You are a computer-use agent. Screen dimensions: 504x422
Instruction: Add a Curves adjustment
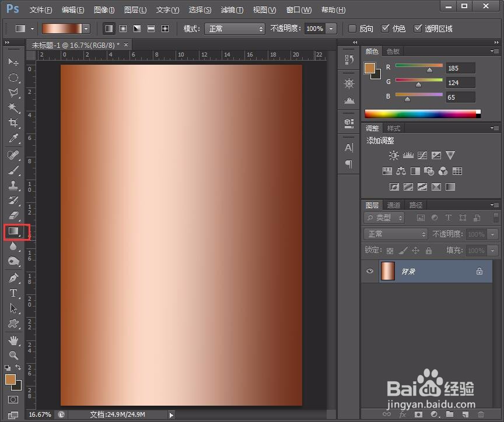click(x=422, y=156)
